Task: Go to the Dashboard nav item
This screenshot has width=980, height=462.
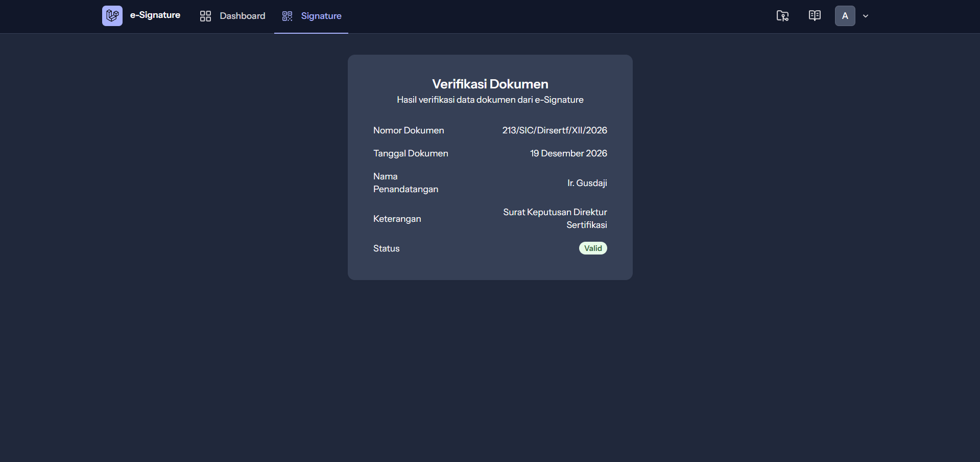Action: (242, 16)
